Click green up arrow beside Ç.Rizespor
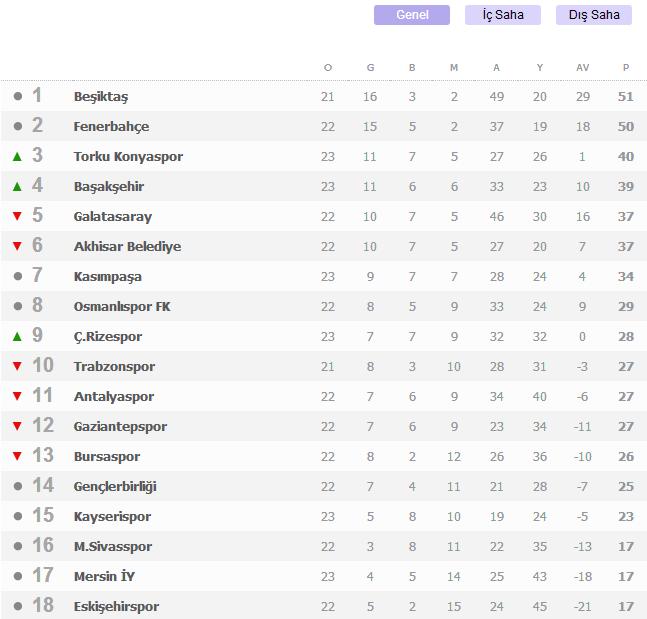 (17, 336)
